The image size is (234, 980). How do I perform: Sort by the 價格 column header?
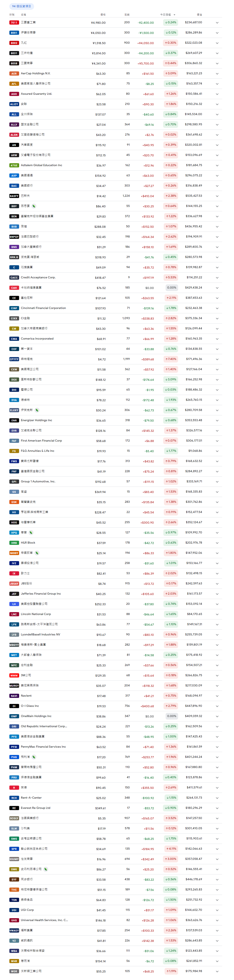coord(103,15)
